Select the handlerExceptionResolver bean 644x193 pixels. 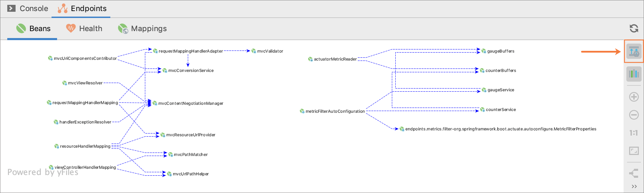pyautogui.click(x=82, y=122)
